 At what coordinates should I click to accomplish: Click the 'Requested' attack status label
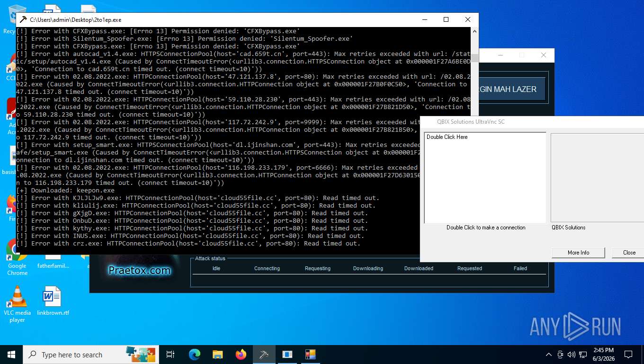click(470, 268)
